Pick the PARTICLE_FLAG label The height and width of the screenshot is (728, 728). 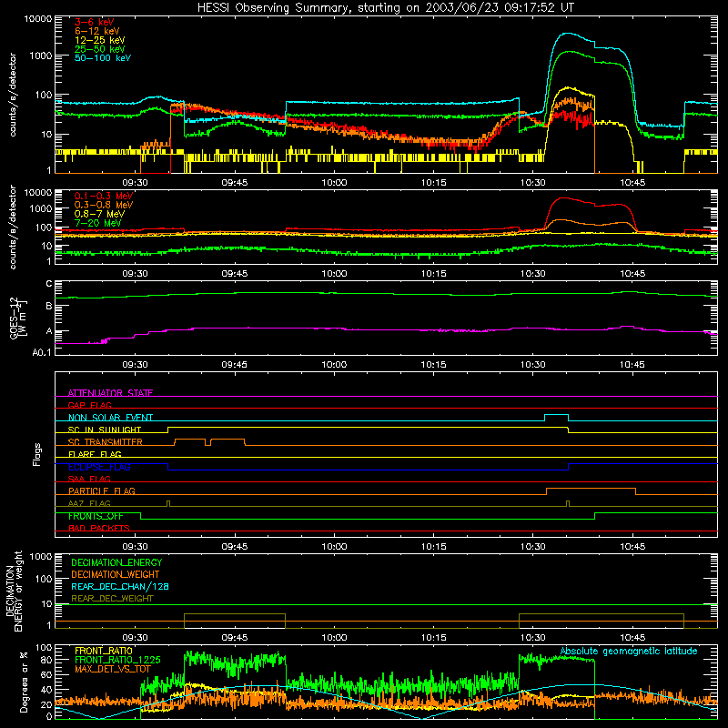102,490
